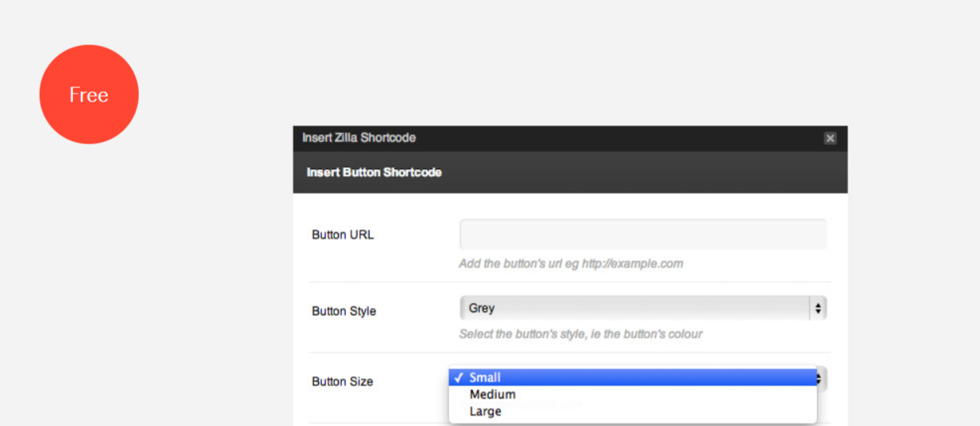980x426 pixels.
Task: Click the Insert Zilla Shortcode title text
Action: [359, 138]
